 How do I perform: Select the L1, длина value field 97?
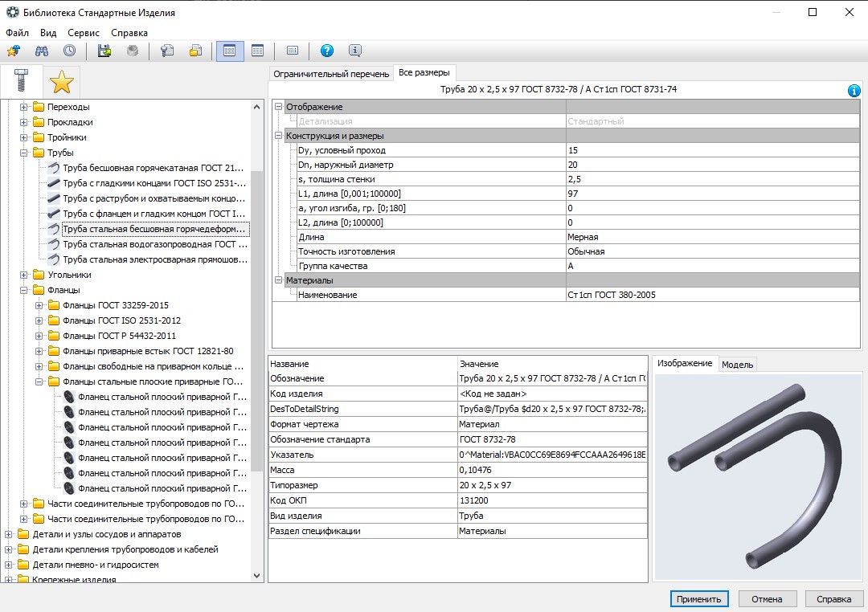click(x=712, y=194)
